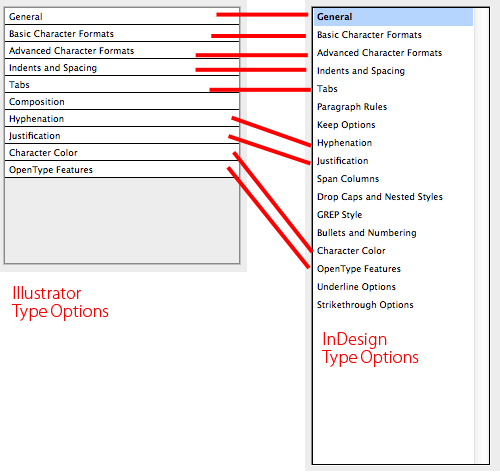Open OpenType Features in Illustrator list
The image size is (500, 472).
pos(122,169)
